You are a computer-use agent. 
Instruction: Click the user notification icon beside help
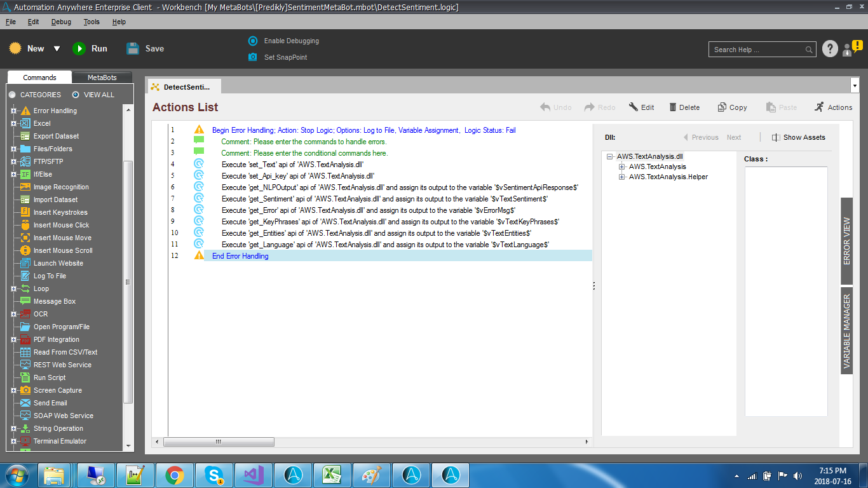pyautogui.click(x=852, y=48)
